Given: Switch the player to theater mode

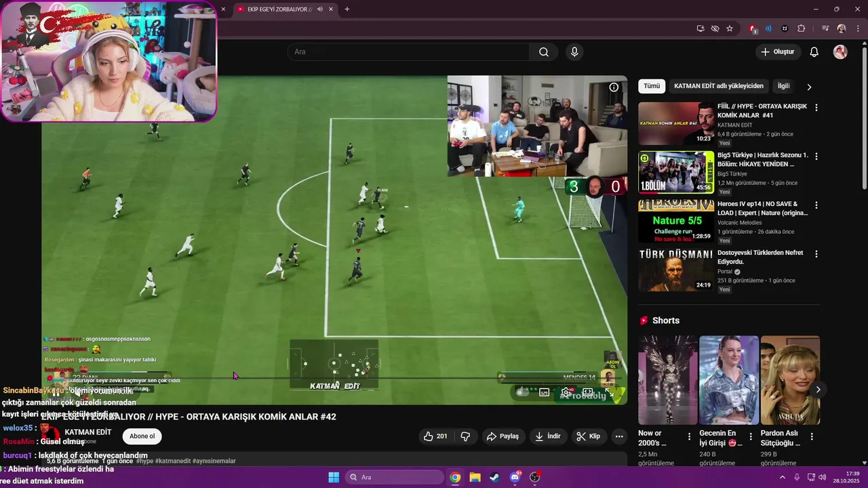Looking at the screenshot, I should [587, 392].
